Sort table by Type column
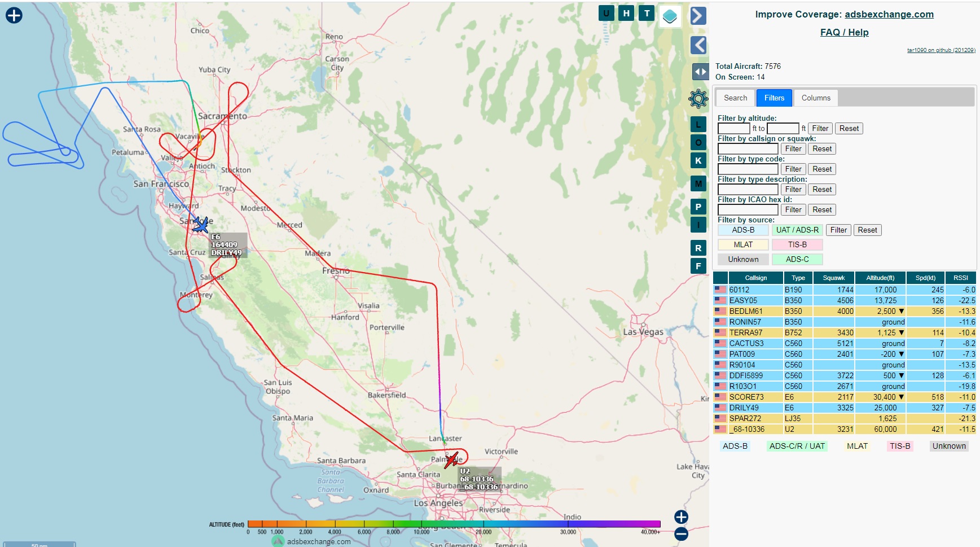This screenshot has height=547, width=980. click(798, 278)
